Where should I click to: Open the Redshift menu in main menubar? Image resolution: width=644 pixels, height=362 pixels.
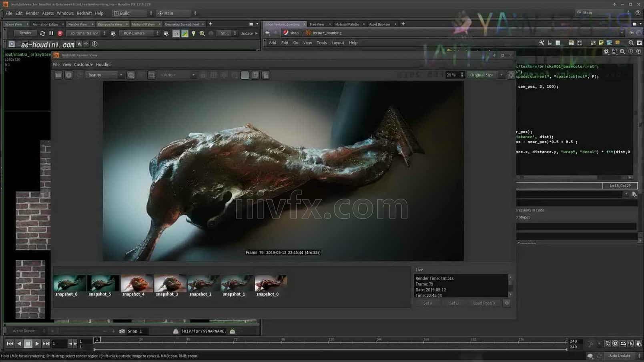click(x=84, y=13)
